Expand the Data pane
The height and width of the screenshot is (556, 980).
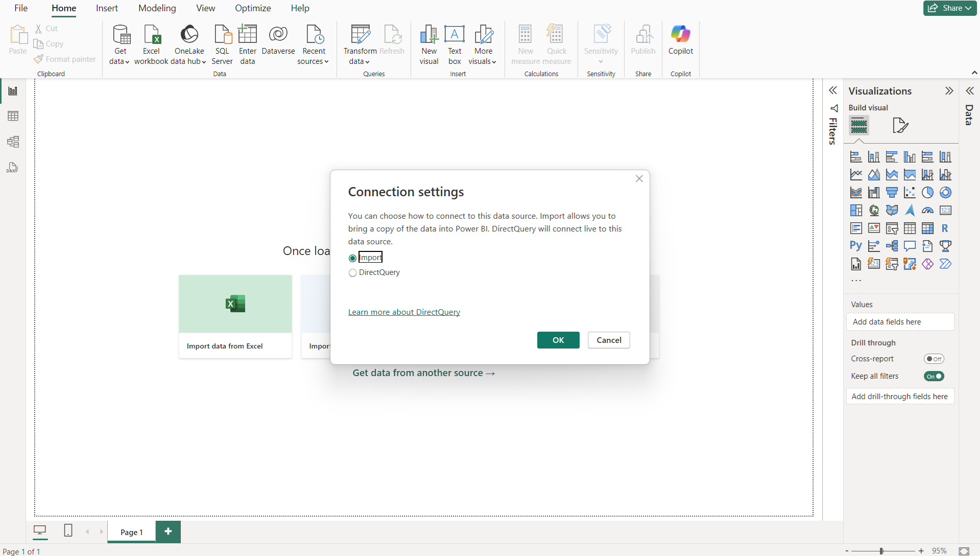tap(970, 91)
